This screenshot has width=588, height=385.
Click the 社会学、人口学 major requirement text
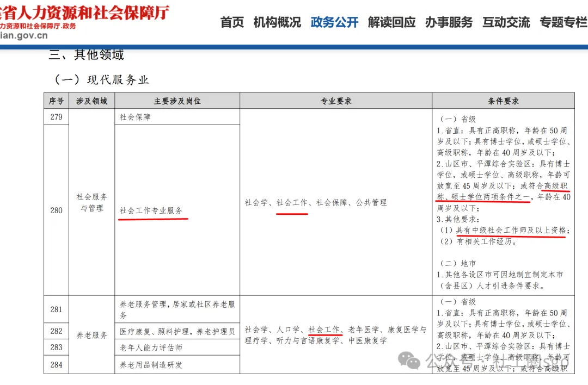[x=272, y=330]
